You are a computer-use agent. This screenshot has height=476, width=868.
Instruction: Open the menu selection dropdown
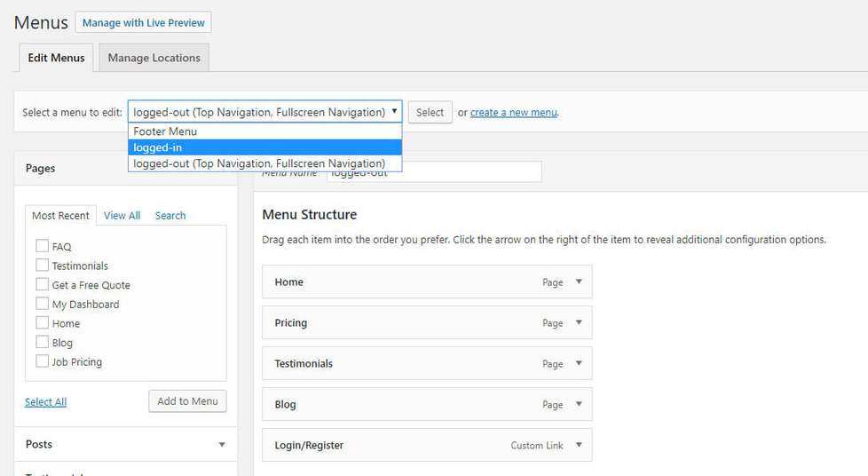tap(264, 111)
